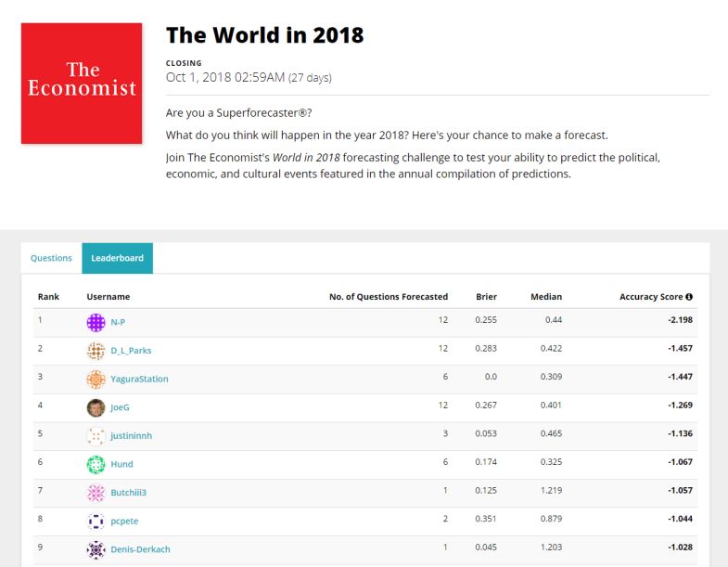Click YaguraStation's median value 0.309
Image resolution: width=728 pixels, height=567 pixels.
[551, 377]
